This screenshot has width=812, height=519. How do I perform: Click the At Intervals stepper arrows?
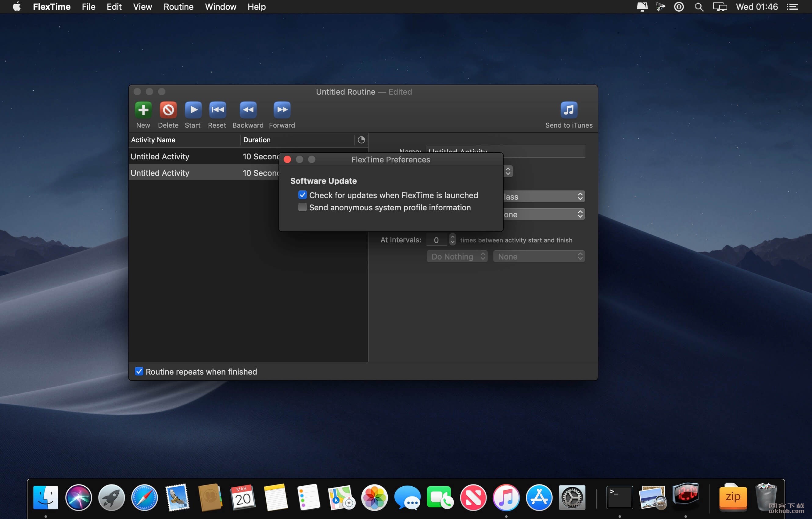[452, 240]
